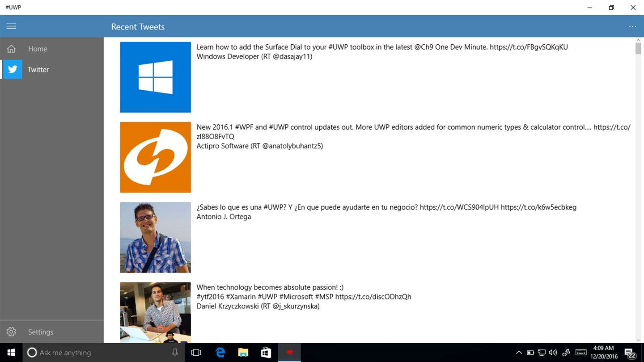Open the Windows Store taskbar icon
The width and height of the screenshot is (644, 362).
coord(266,352)
